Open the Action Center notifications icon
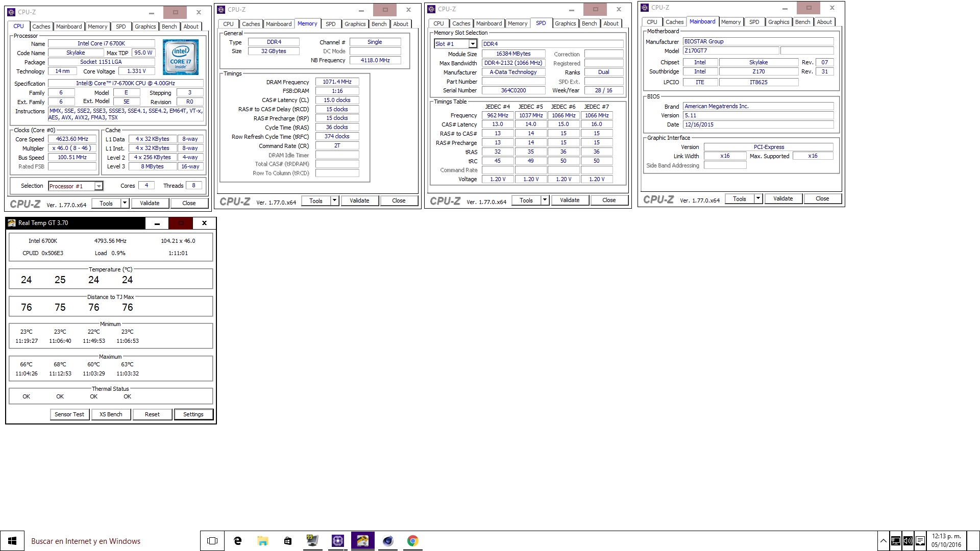Image resolution: width=980 pixels, height=551 pixels. [920, 541]
